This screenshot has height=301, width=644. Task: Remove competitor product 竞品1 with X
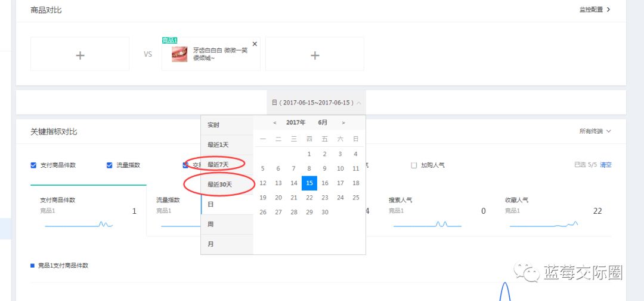pyautogui.click(x=255, y=44)
